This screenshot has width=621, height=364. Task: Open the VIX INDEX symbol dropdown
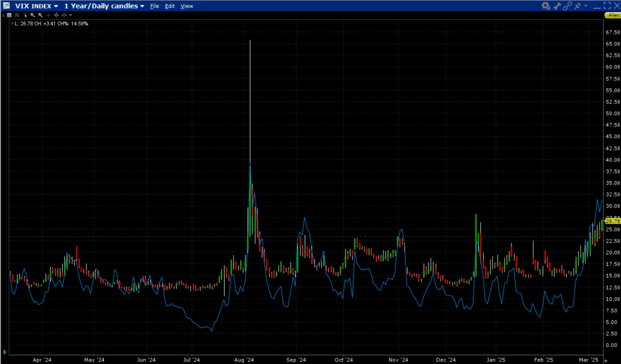coord(37,6)
